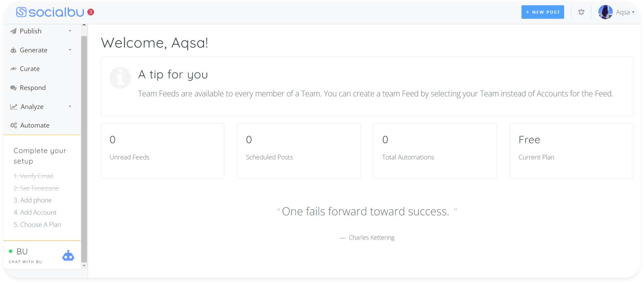Click the New Post button

(542, 12)
